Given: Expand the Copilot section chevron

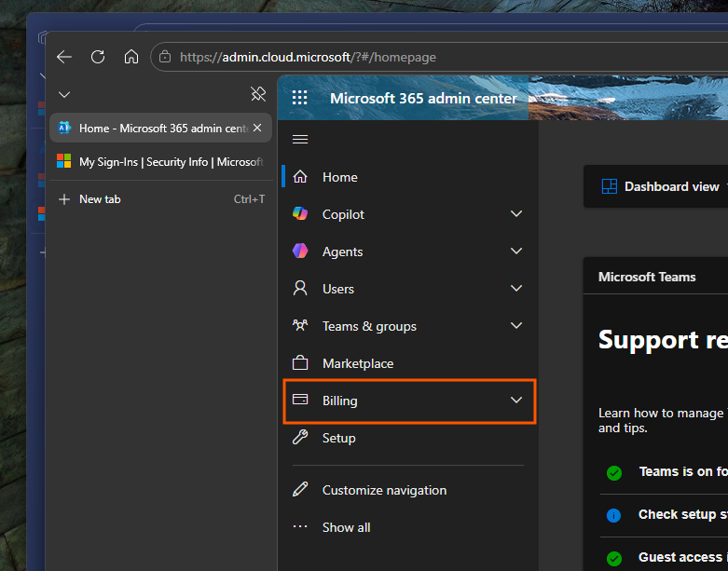Looking at the screenshot, I should click(516, 214).
